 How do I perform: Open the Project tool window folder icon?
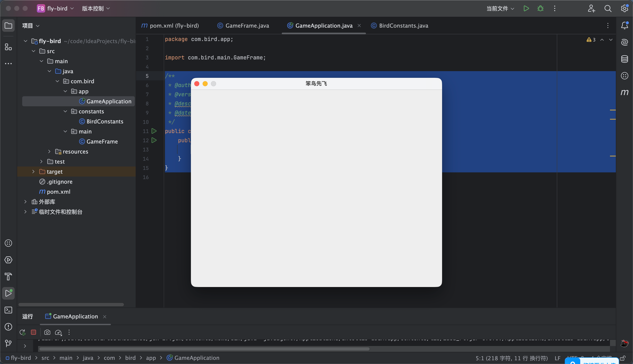[x=8, y=26]
